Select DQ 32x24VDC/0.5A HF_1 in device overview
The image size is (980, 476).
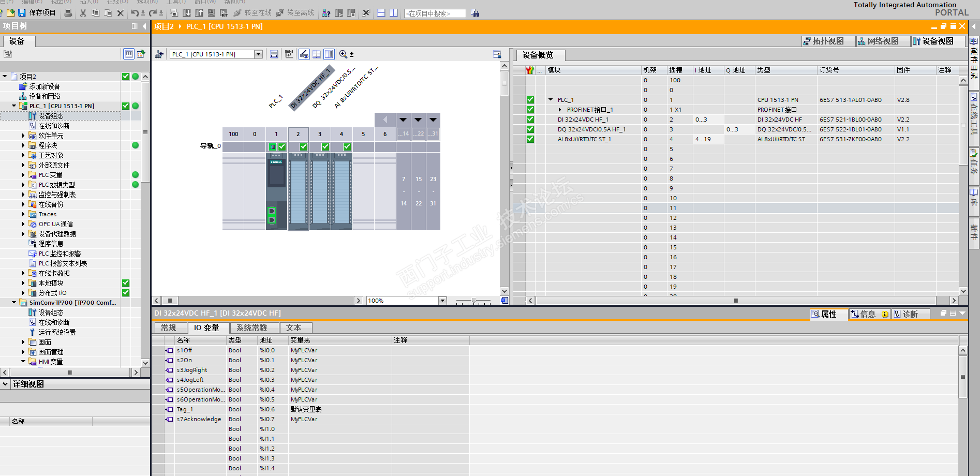[591, 129]
